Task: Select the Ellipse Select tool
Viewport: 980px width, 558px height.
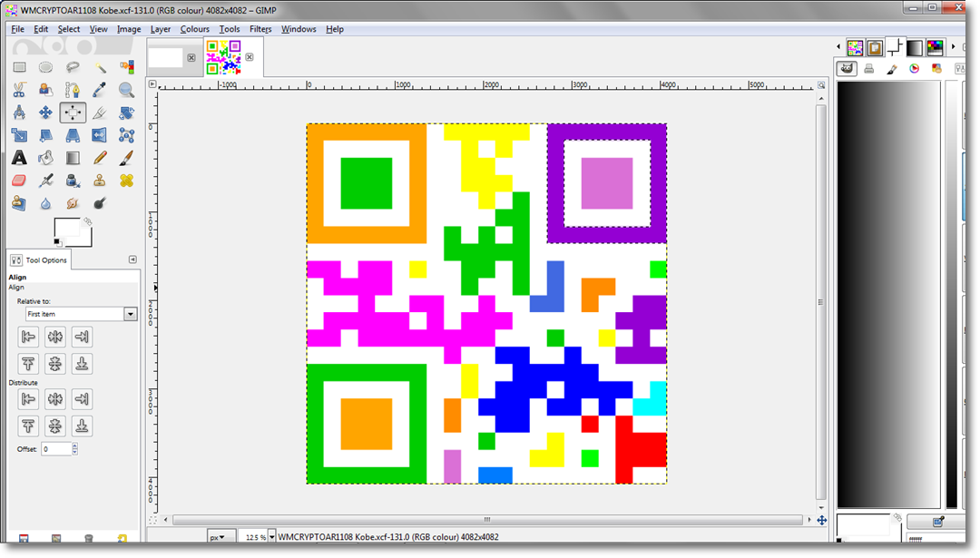Action: click(45, 67)
